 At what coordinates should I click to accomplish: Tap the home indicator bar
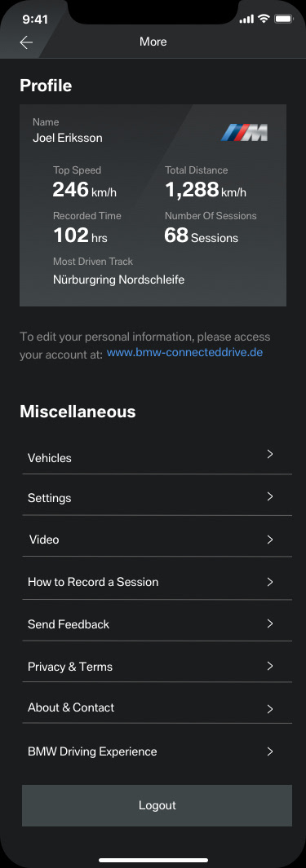point(153,860)
